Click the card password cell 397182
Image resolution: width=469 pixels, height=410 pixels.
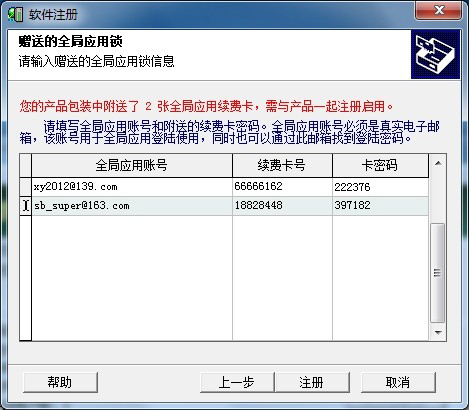(x=380, y=206)
